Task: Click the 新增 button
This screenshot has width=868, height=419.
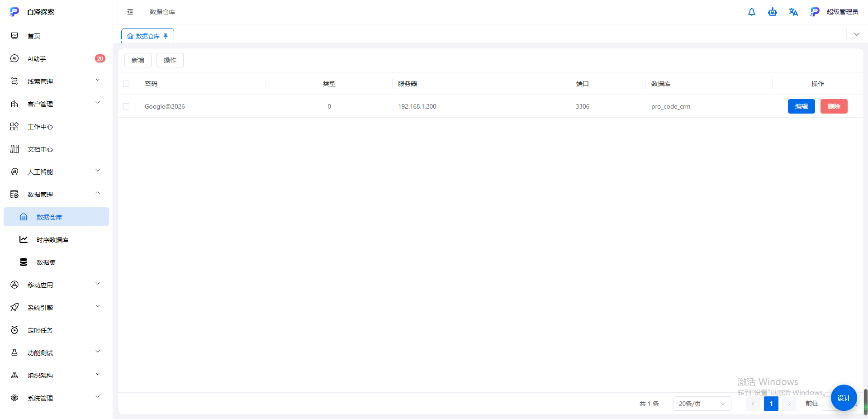Action: (138, 60)
